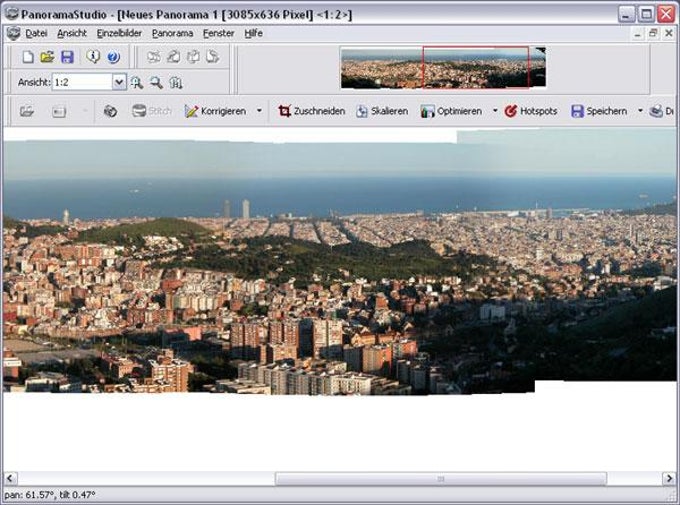Screen dimensions: 680x505
Task: Click the third grayed image pages icon
Action: point(193,57)
